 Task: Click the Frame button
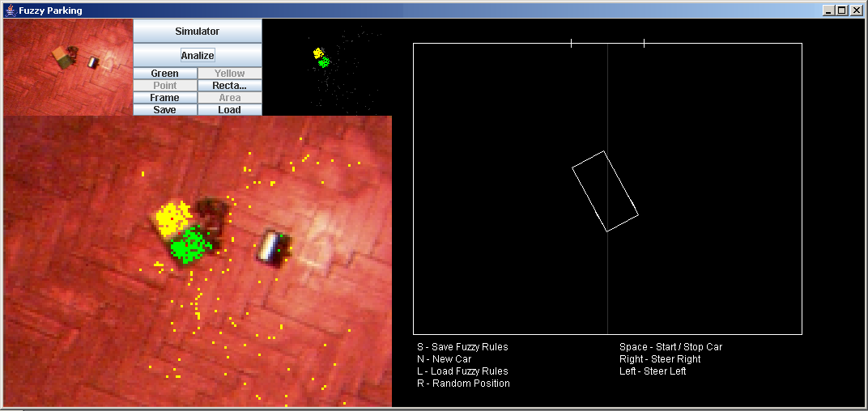pos(165,97)
